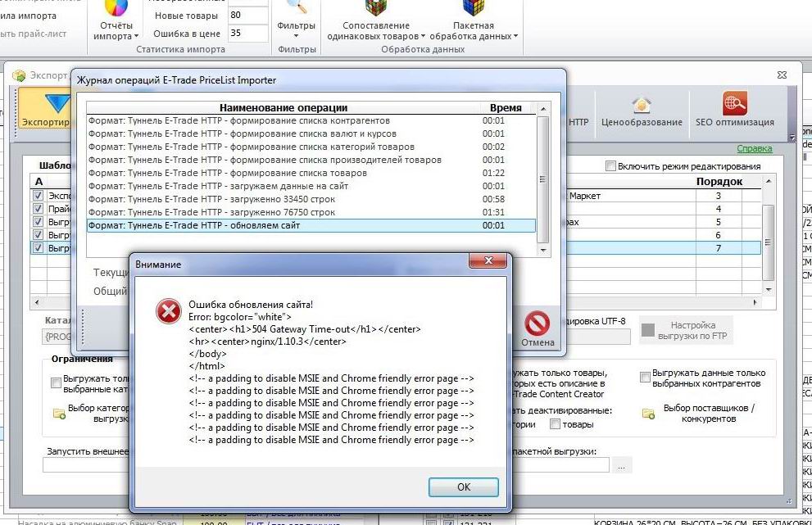Click the Новые товары value field

tap(247, 16)
